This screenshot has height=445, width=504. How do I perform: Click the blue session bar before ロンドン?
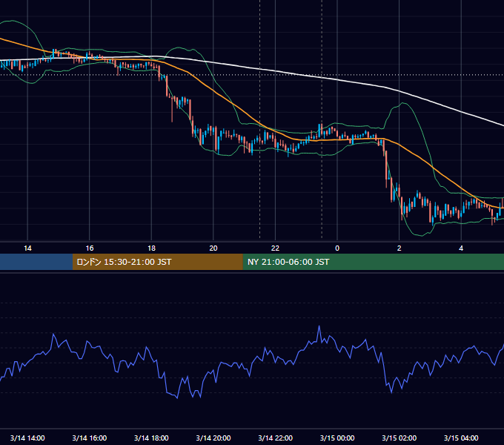36,262
